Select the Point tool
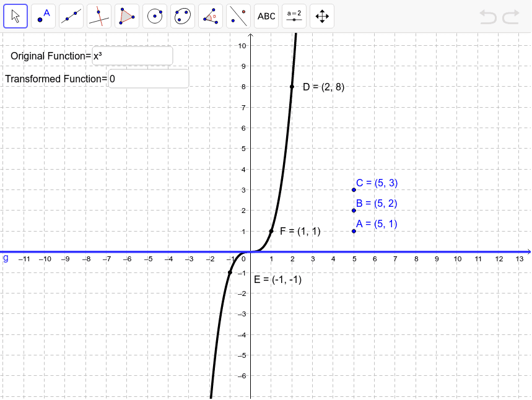The image size is (532, 400). click(43, 16)
